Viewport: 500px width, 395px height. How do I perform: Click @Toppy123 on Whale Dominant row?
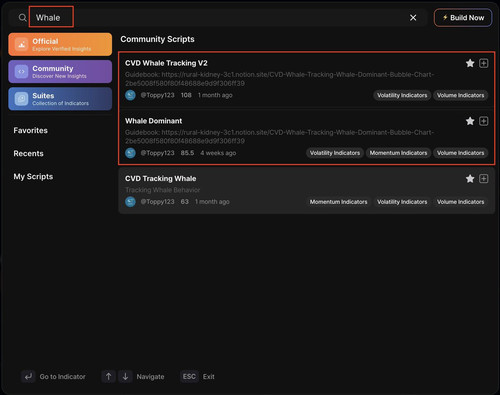point(157,153)
